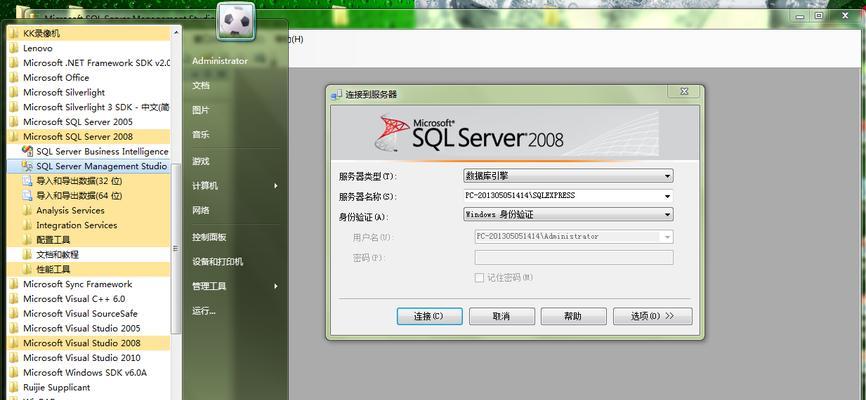Launch SQL Server Business Intelligence icon
This screenshot has width=866, height=400.
pyautogui.click(x=27, y=151)
